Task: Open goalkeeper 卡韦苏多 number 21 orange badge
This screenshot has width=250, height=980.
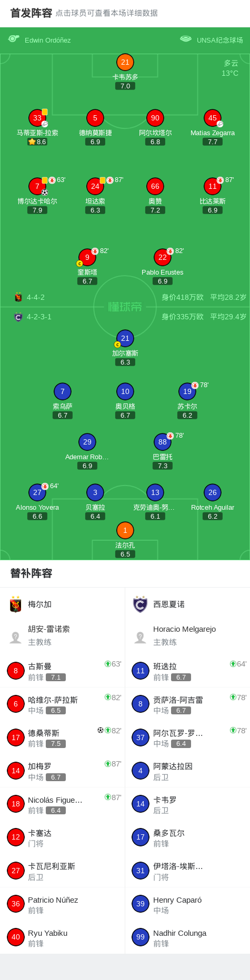Action: point(125,62)
